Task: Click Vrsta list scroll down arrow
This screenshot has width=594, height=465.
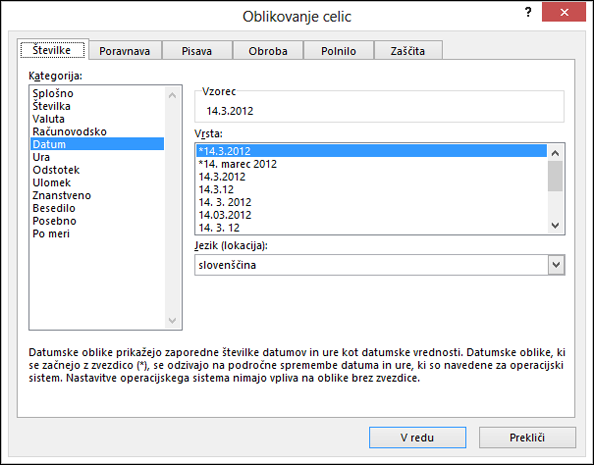Action: click(555, 225)
